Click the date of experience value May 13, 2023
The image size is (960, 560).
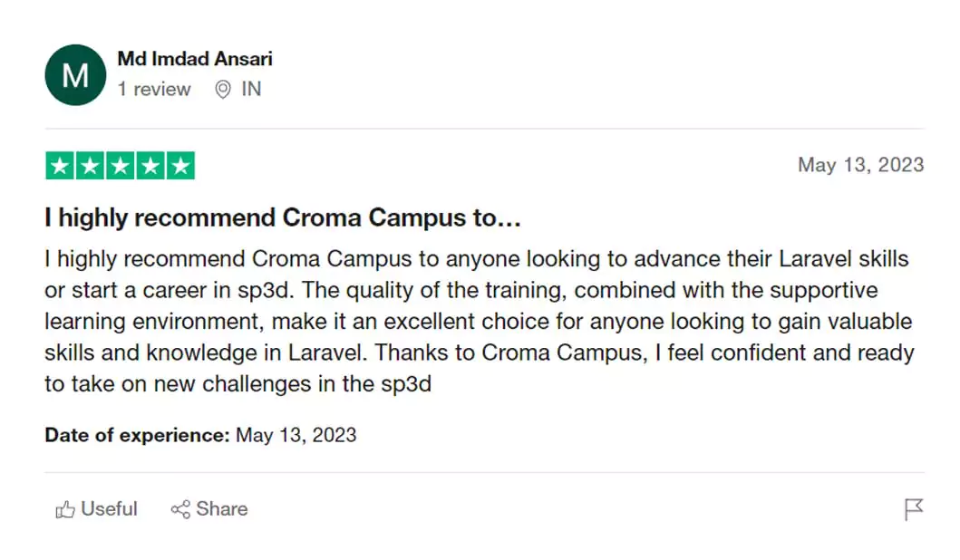(296, 435)
